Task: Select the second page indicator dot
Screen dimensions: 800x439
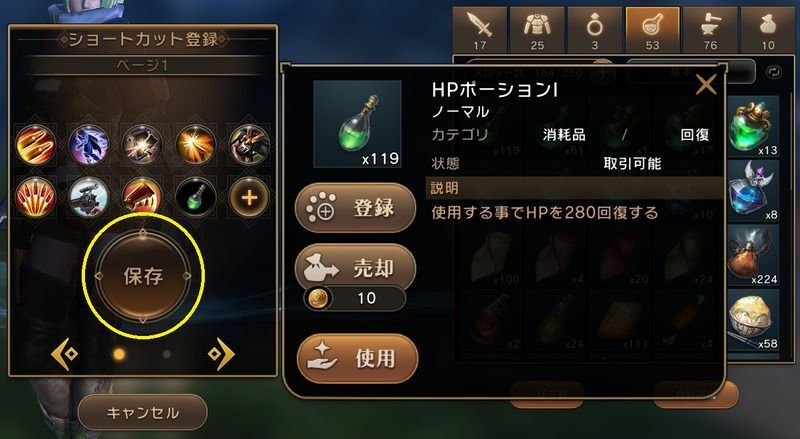Action: [166, 354]
